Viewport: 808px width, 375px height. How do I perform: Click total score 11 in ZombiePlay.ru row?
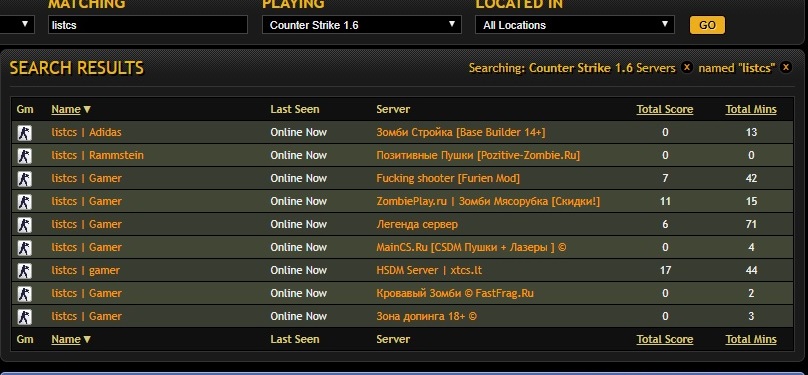[x=665, y=201]
